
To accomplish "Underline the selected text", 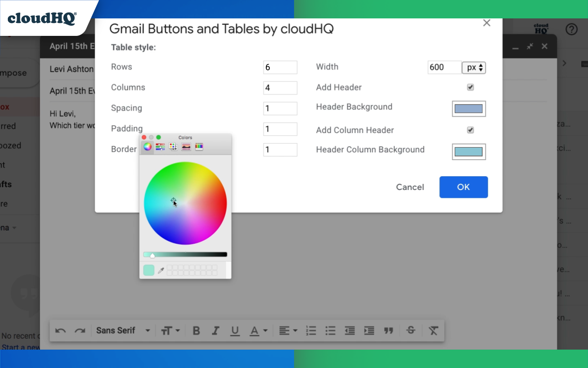I will point(235,330).
